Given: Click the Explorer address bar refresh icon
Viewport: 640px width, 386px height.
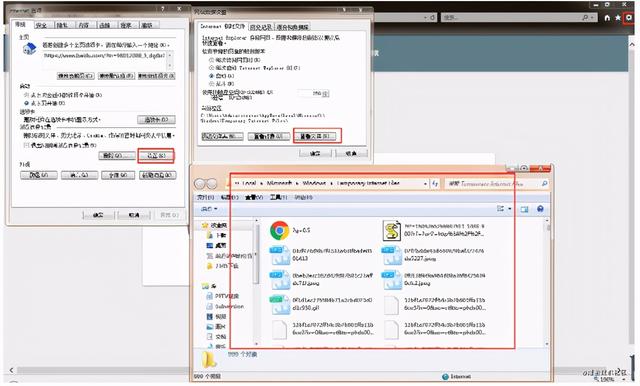Looking at the screenshot, I should pyautogui.click(x=435, y=184).
